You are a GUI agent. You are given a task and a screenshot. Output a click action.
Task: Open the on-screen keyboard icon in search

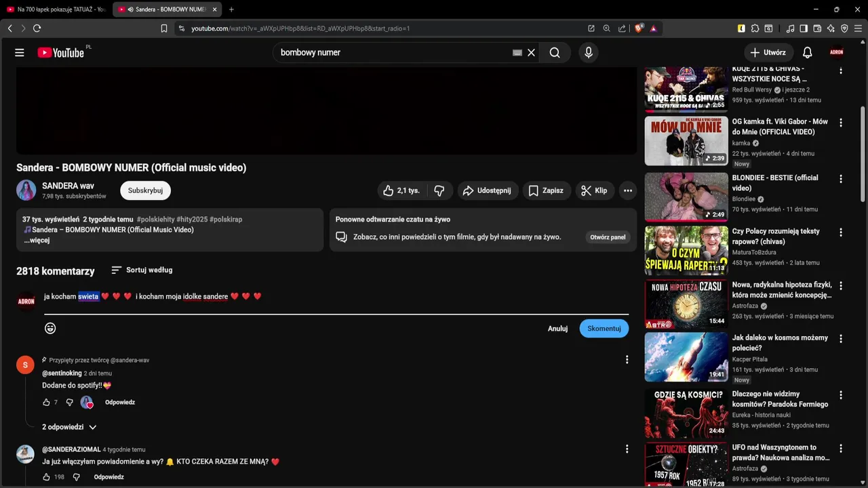pyautogui.click(x=517, y=53)
